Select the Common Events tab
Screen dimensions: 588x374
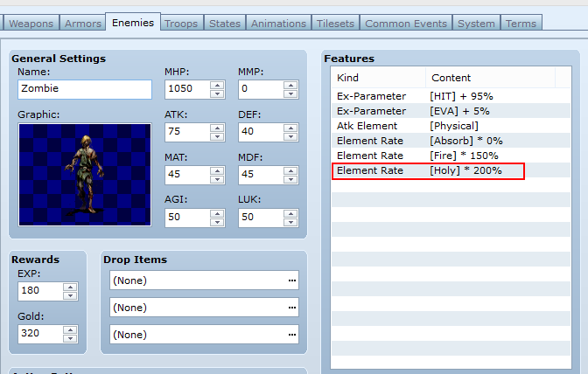(x=406, y=23)
